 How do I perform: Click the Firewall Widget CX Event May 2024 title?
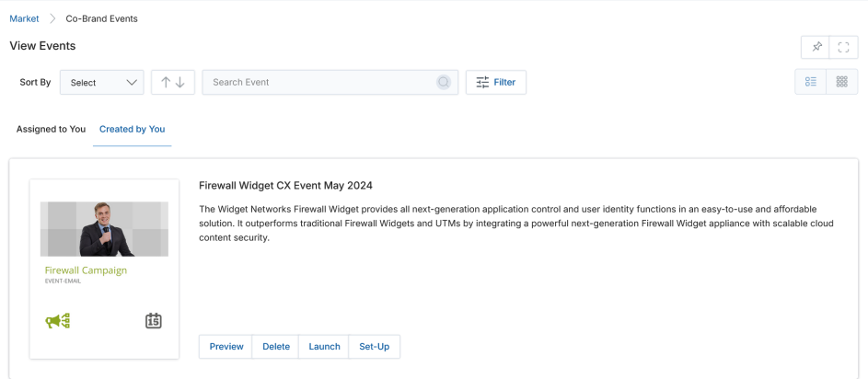285,185
